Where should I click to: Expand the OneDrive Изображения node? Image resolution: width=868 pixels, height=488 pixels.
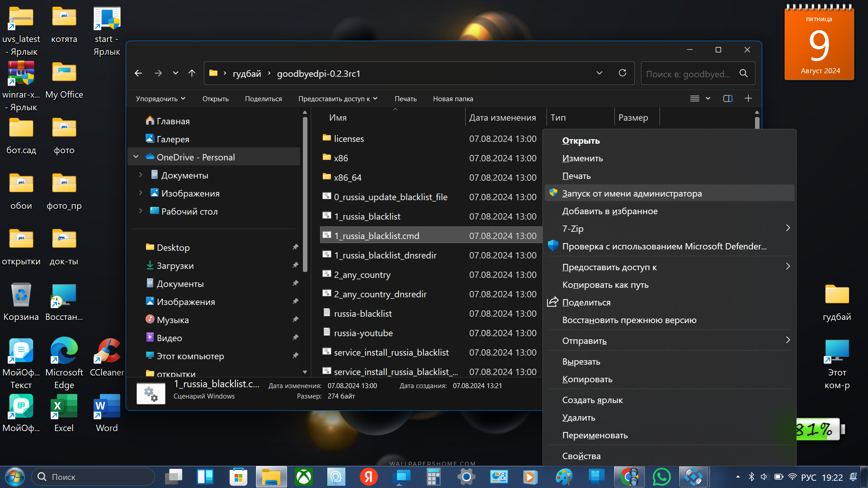coord(141,193)
